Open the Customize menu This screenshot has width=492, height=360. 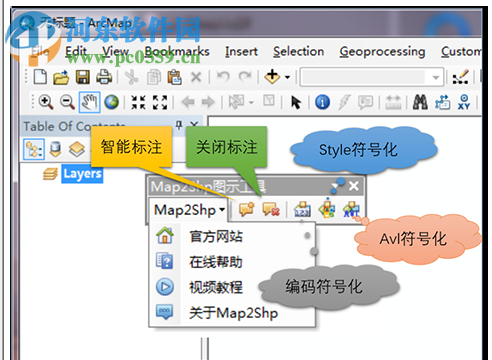tap(461, 52)
